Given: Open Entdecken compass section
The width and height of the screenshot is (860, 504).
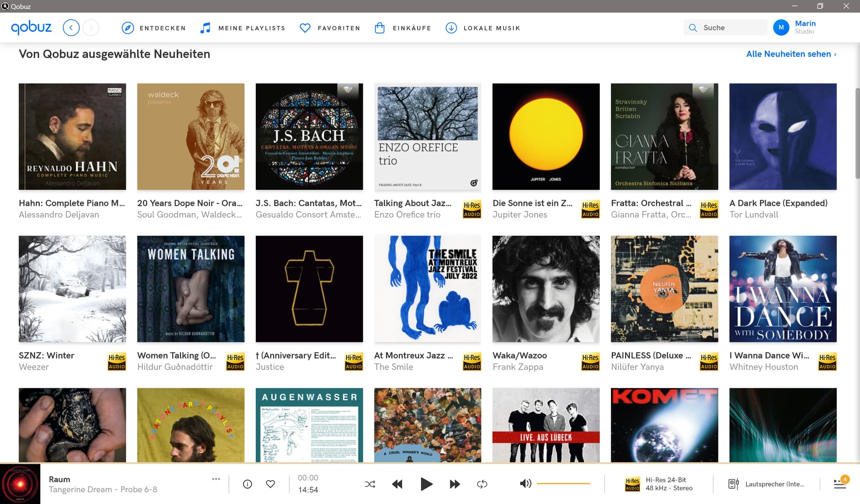Looking at the screenshot, I should (x=154, y=28).
